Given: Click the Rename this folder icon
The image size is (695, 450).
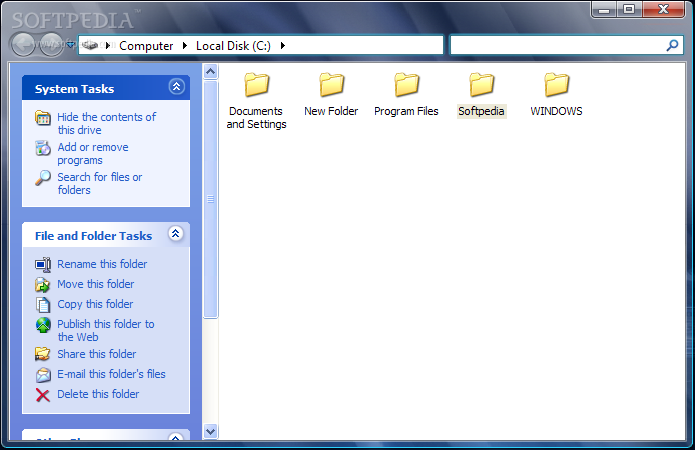Looking at the screenshot, I should point(43,265).
